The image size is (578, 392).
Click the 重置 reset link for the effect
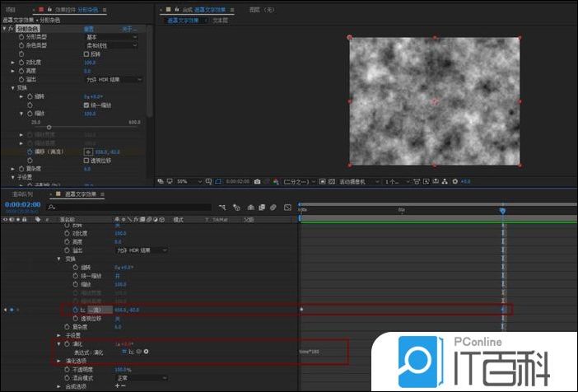click(89, 28)
